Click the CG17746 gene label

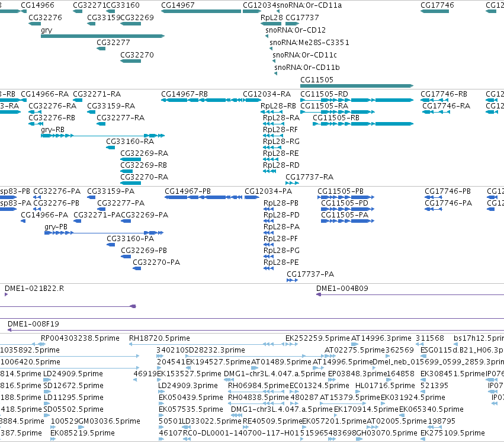[x=437, y=5]
